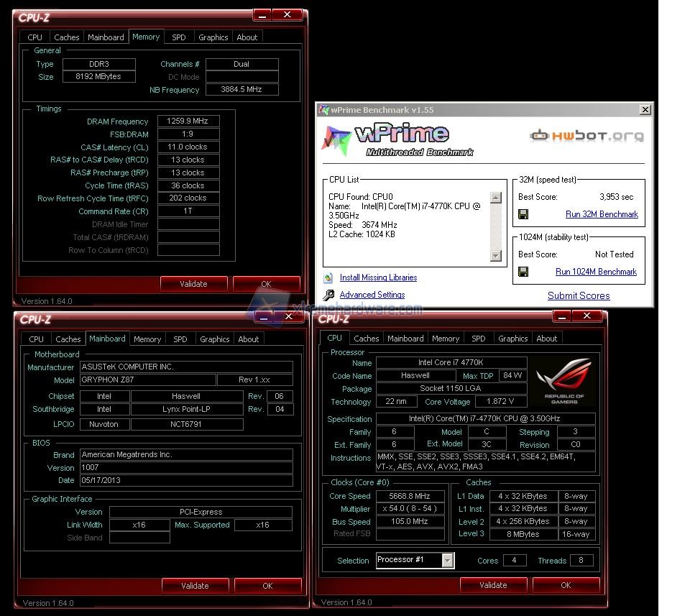Open the Processor #1 selection dropdown
The image size is (690, 616).
point(448,560)
